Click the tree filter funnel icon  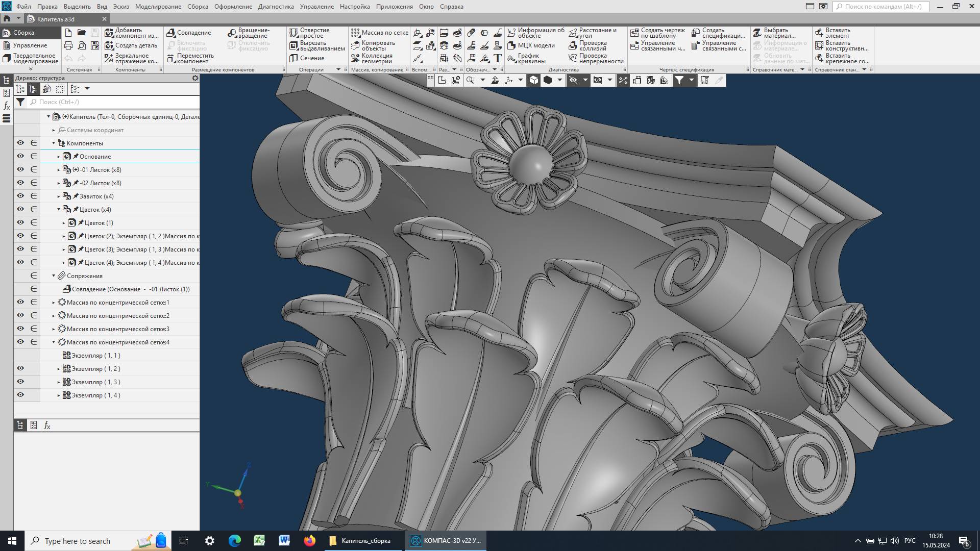point(20,102)
